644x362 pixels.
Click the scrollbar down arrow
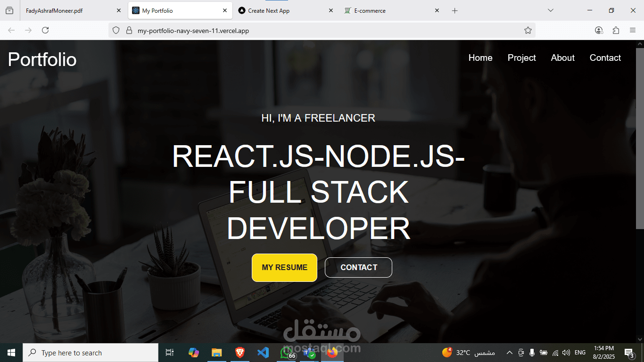tap(640, 339)
